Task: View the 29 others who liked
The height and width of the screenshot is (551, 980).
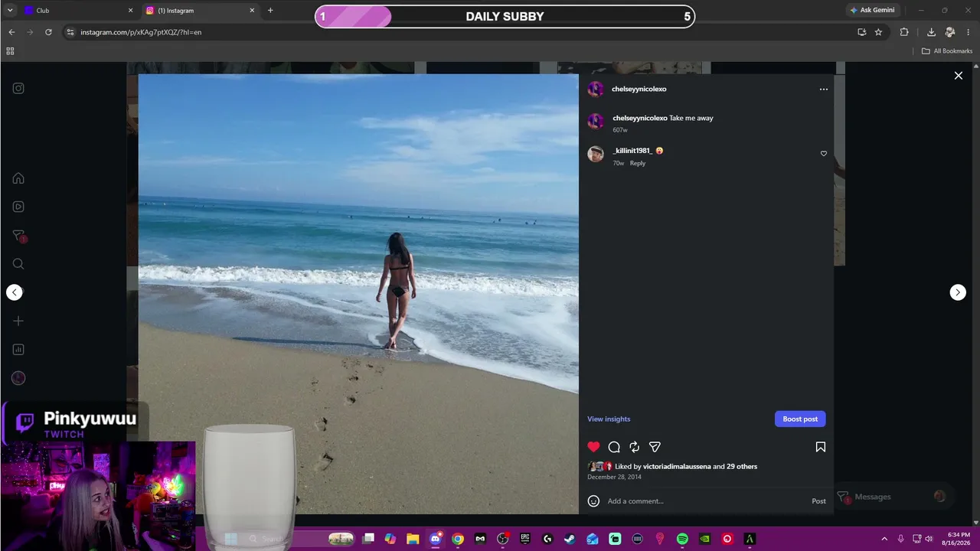Action: coord(742,466)
